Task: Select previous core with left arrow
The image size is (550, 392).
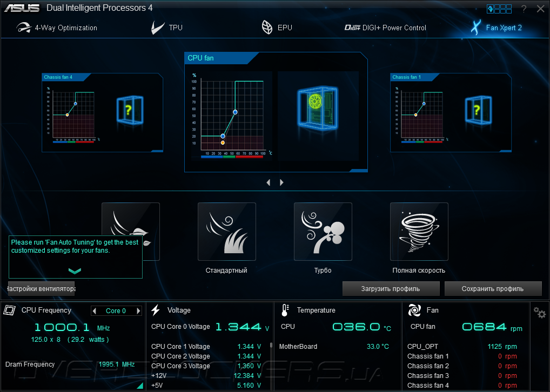Action: [95, 310]
